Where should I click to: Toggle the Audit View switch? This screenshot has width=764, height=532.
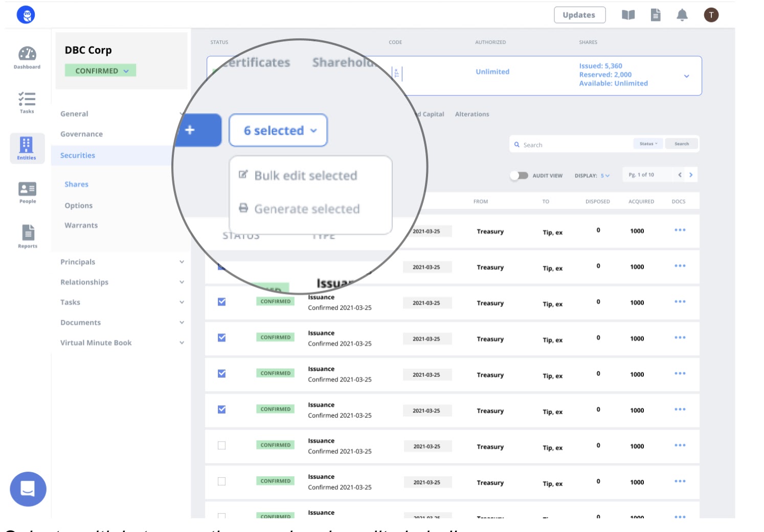519,175
